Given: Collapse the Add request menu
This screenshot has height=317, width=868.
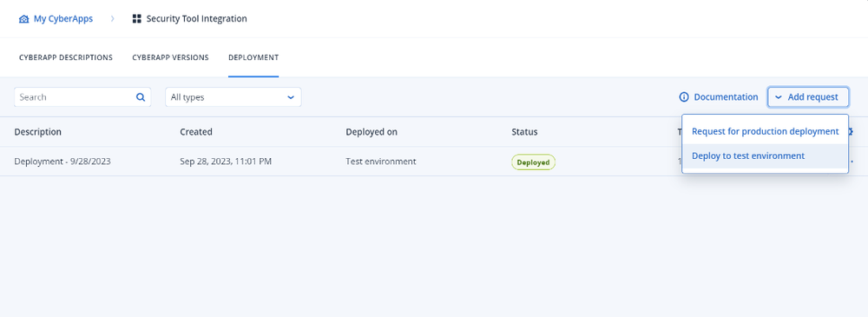Looking at the screenshot, I should 808,97.
